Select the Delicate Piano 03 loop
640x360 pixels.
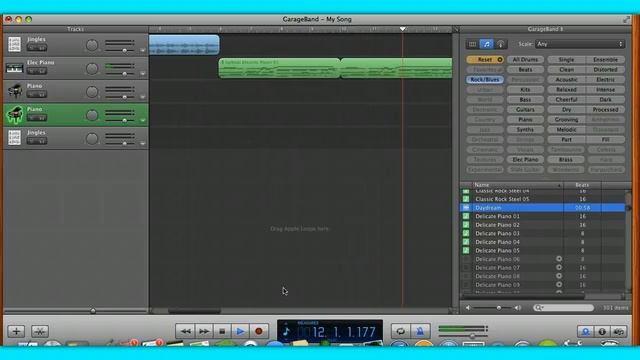click(543, 233)
